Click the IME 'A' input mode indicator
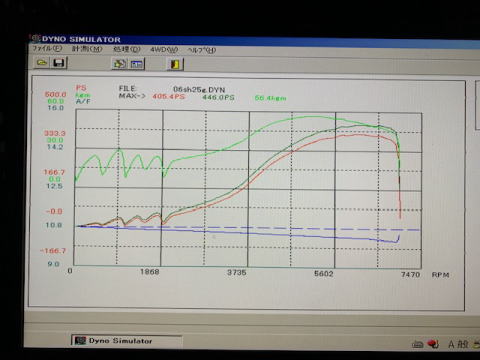The height and width of the screenshot is (360, 480). [451, 344]
